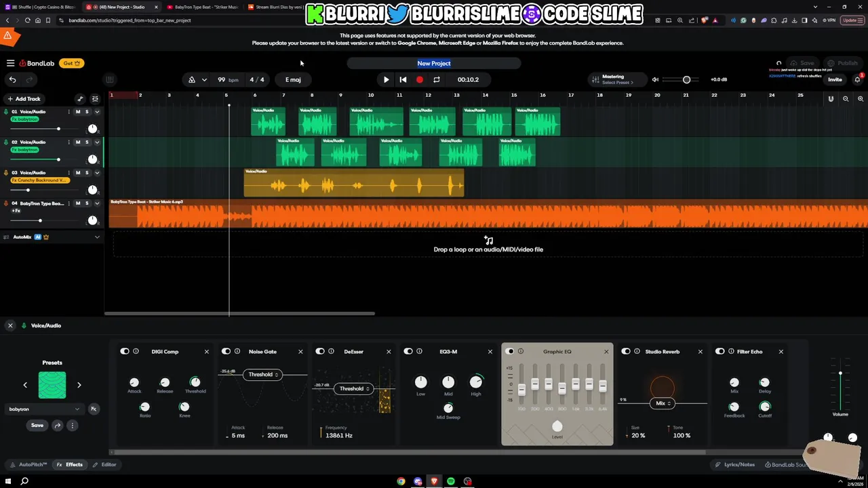Click the Invite button
This screenshot has width=868, height=488.
coord(835,80)
